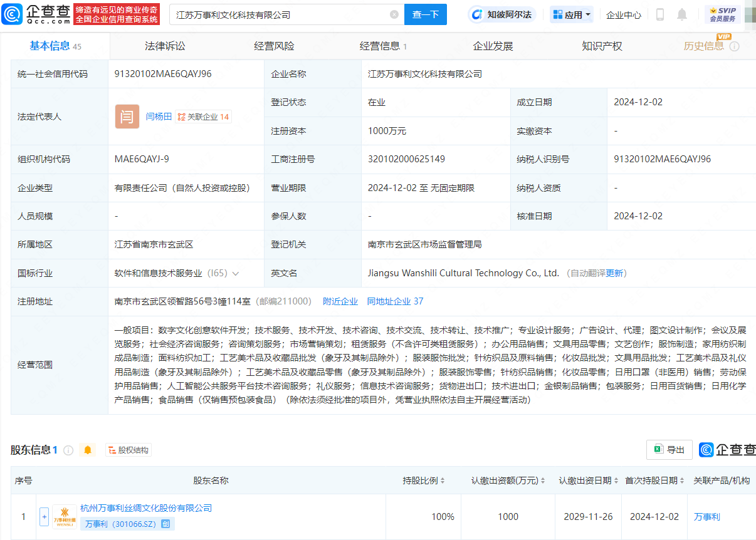Open notifications bell in top bar
Screen dimensions: 756x540
tap(682, 14)
